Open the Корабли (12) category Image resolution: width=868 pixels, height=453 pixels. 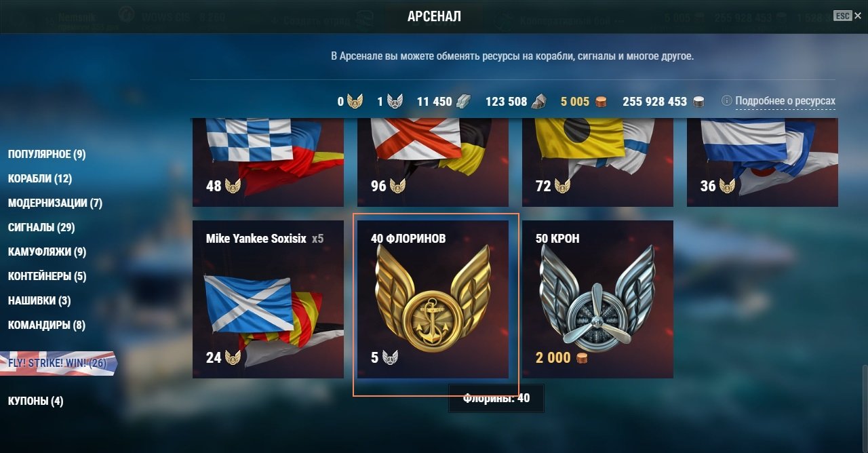[x=40, y=179]
